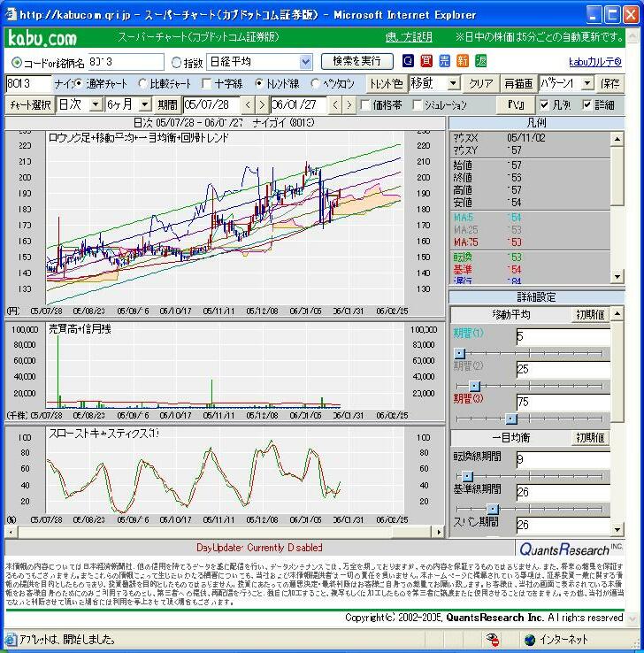
Task: Step end date forward with right arrow
Action: coord(349,104)
